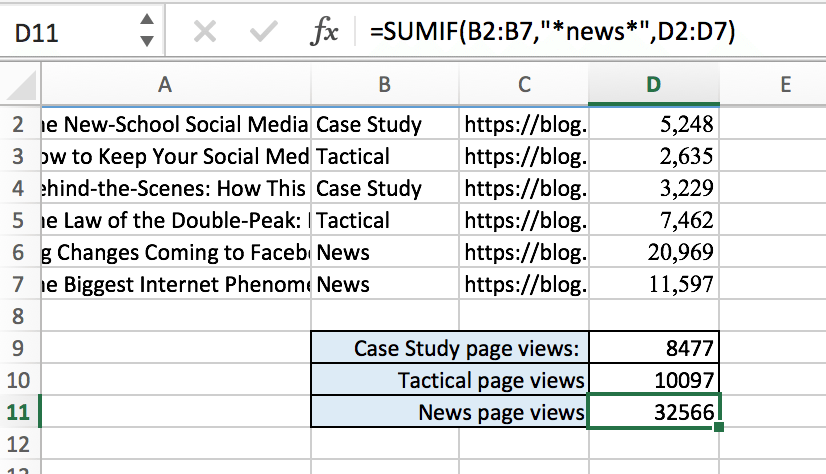The height and width of the screenshot is (474, 826).
Task: Select row 5 header
Action: (19, 220)
